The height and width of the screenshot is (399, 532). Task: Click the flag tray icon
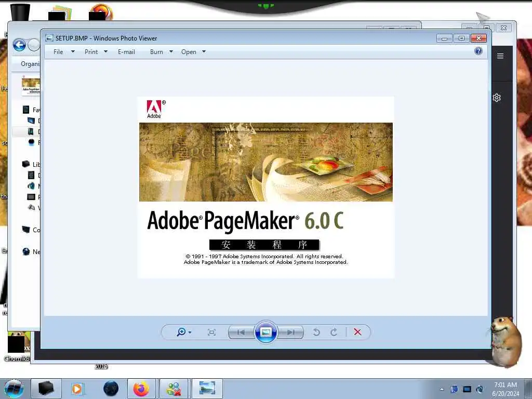pos(454,389)
